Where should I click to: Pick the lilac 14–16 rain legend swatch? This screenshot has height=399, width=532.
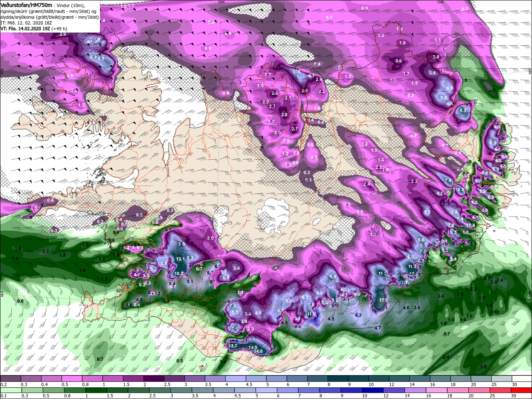pos(414,390)
